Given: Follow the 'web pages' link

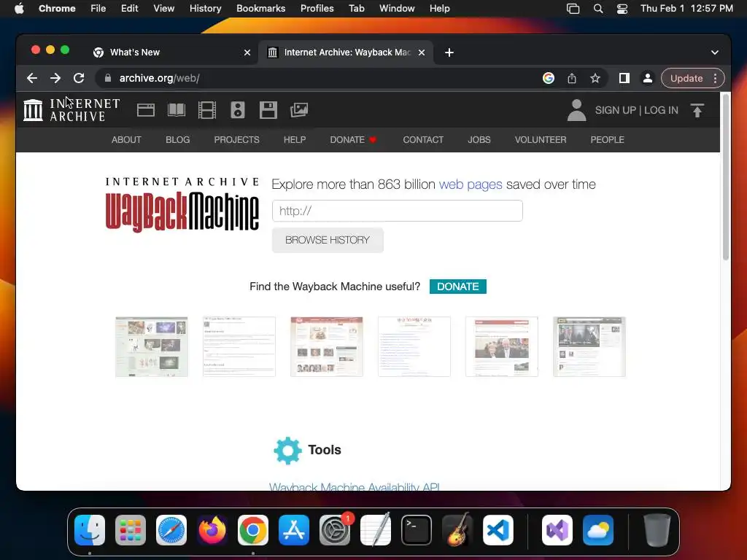Looking at the screenshot, I should click(471, 184).
